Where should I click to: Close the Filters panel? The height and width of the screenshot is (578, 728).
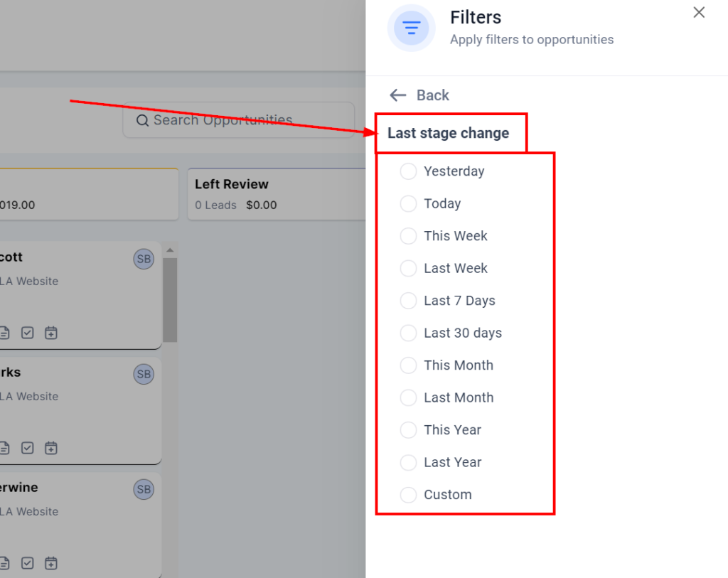click(699, 13)
